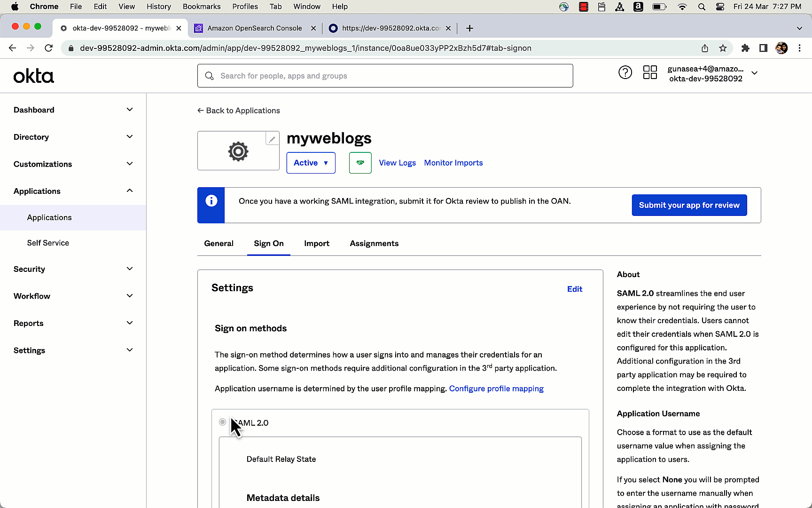Open macOS Spotlight search icon

[x=702, y=7]
